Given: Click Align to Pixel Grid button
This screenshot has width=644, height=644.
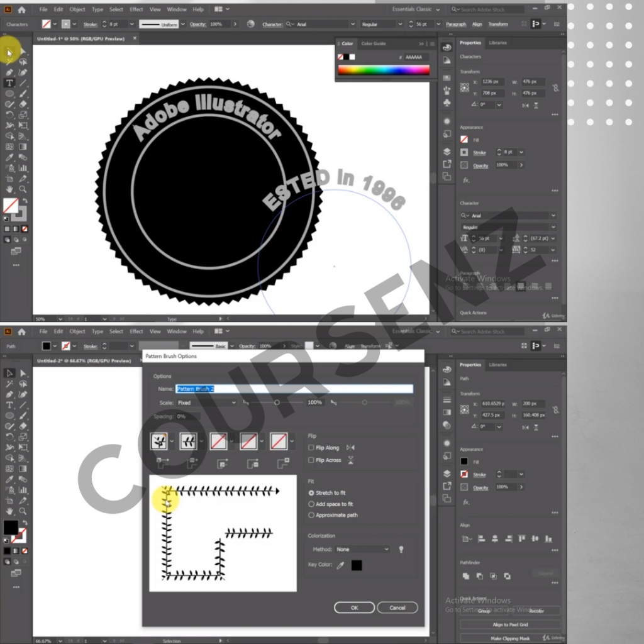Looking at the screenshot, I should tap(510, 625).
